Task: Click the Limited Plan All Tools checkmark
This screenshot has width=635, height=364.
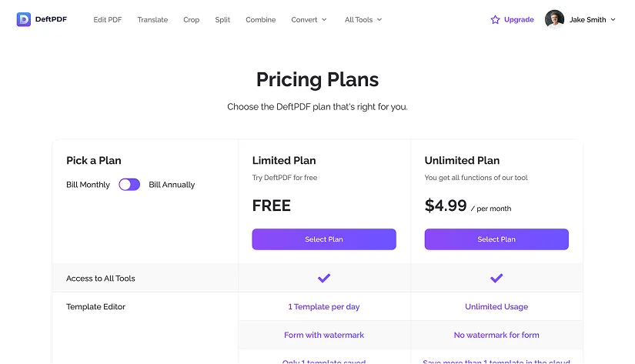Action: (324, 278)
